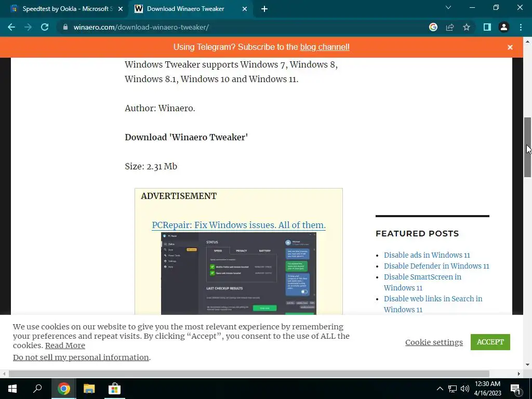Open 'Disable Defender in Windows 11' post
The height and width of the screenshot is (399, 532).
pyautogui.click(x=436, y=266)
